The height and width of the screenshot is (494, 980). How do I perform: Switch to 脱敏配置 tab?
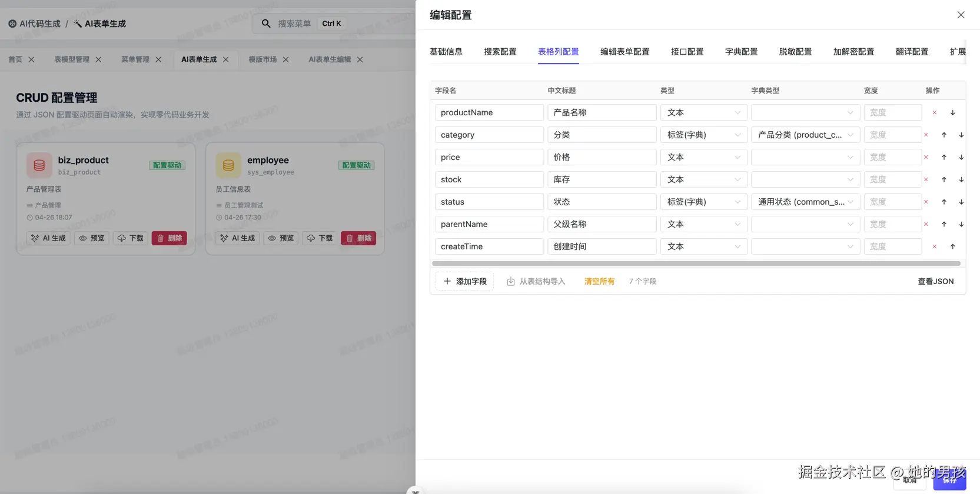pos(795,52)
